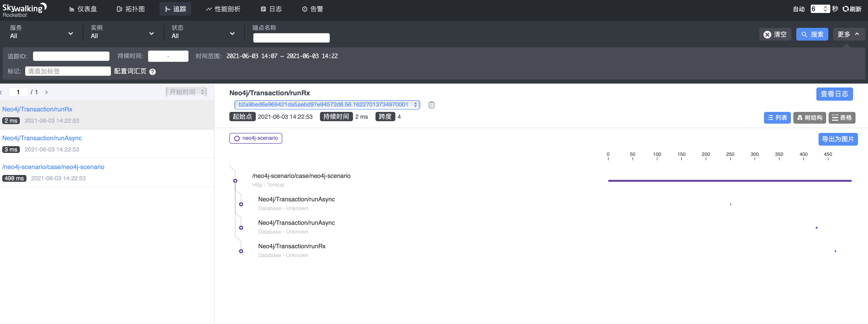
Task: Click the help icon beside 配置词汇页
Action: click(x=152, y=71)
